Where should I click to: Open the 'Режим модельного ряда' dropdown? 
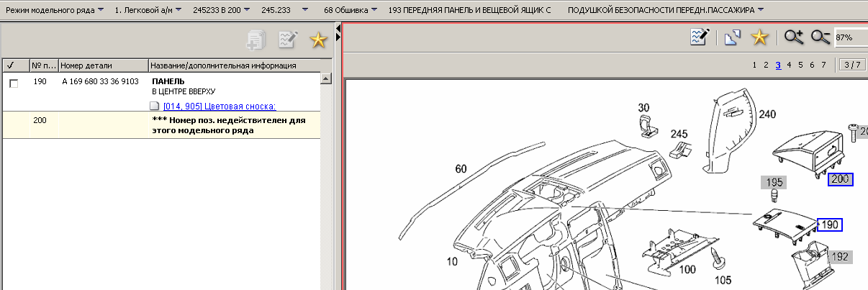(54, 11)
